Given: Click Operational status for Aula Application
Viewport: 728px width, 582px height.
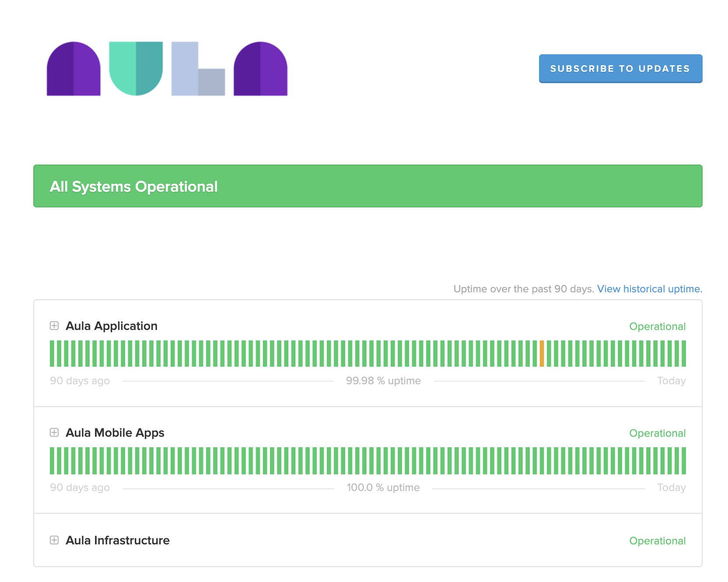Looking at the screenshot, I should [x=658, y=326].
